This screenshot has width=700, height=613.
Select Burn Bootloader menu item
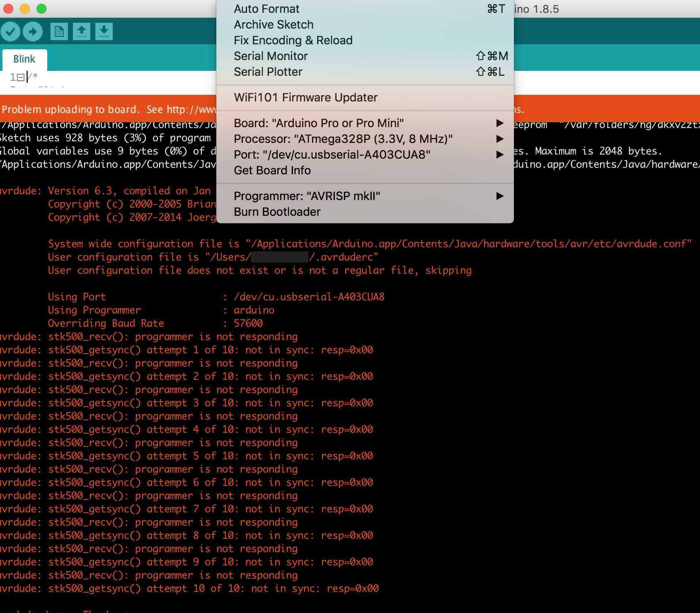pos(277,212)
